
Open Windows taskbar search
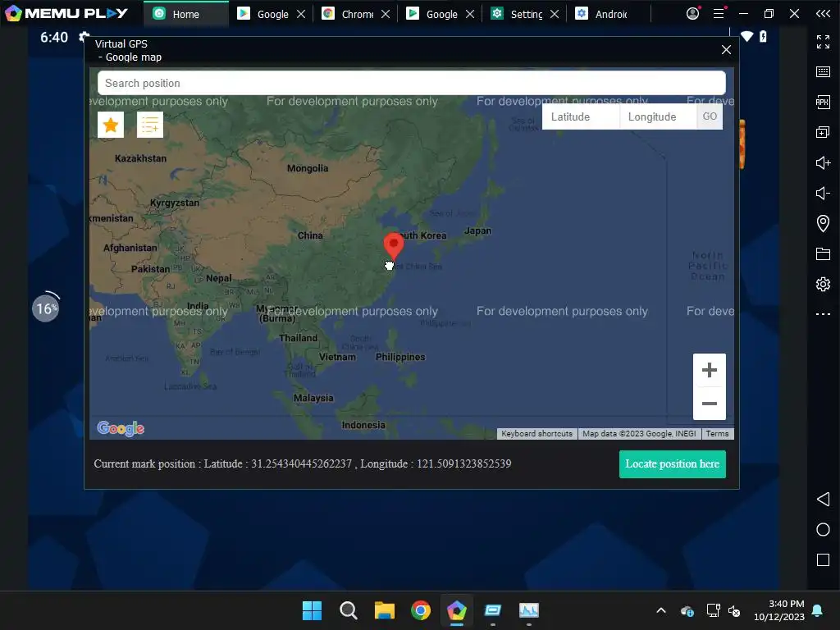pyautogui.click(x=348, y=610)
